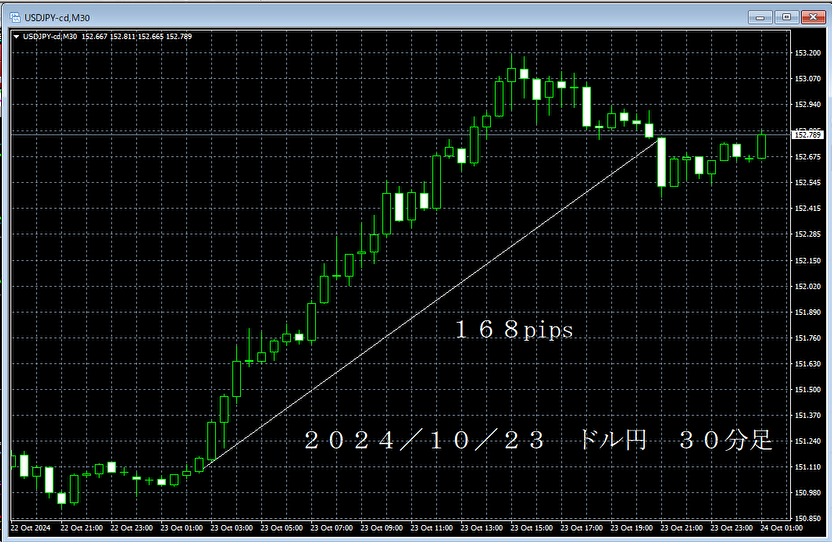832x542 pixels.
Task: Click the 151.370 price scale label
Action: click(808, 415)
